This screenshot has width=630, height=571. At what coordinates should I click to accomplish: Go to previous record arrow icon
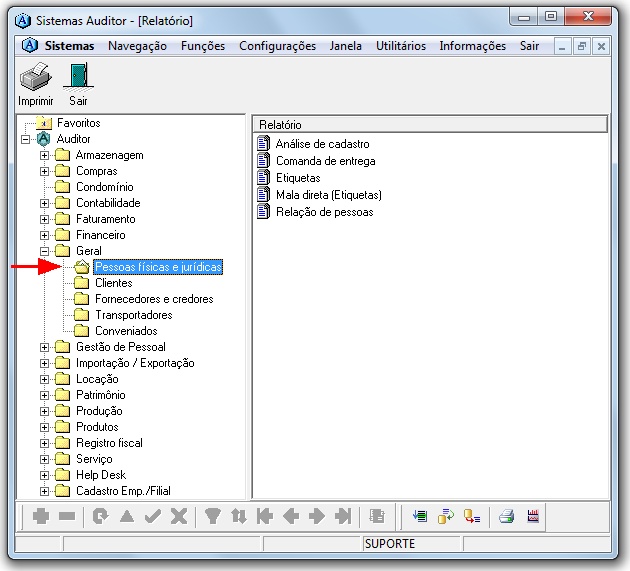[291, 516]
